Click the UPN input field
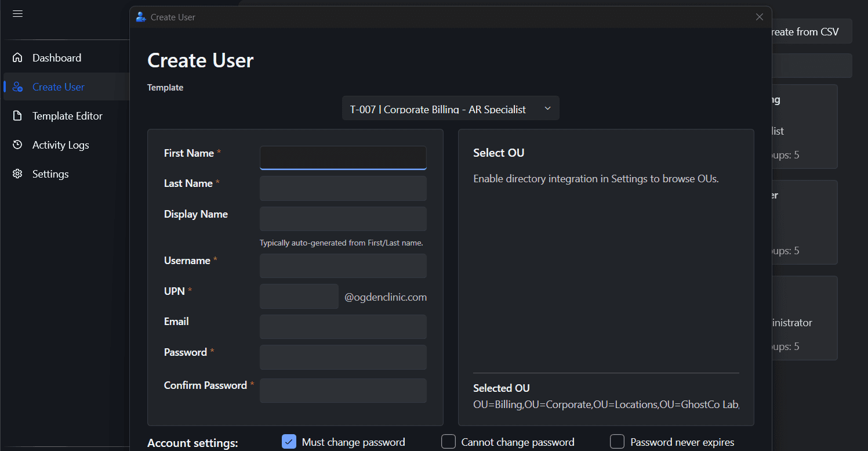The height and width of the screenshot is (451, 868). [299, 296]
